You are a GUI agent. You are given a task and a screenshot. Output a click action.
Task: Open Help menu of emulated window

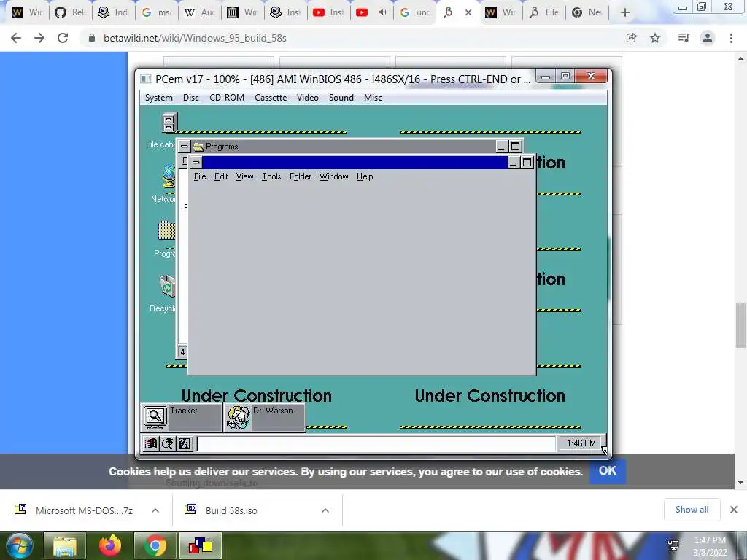[365, 176]
